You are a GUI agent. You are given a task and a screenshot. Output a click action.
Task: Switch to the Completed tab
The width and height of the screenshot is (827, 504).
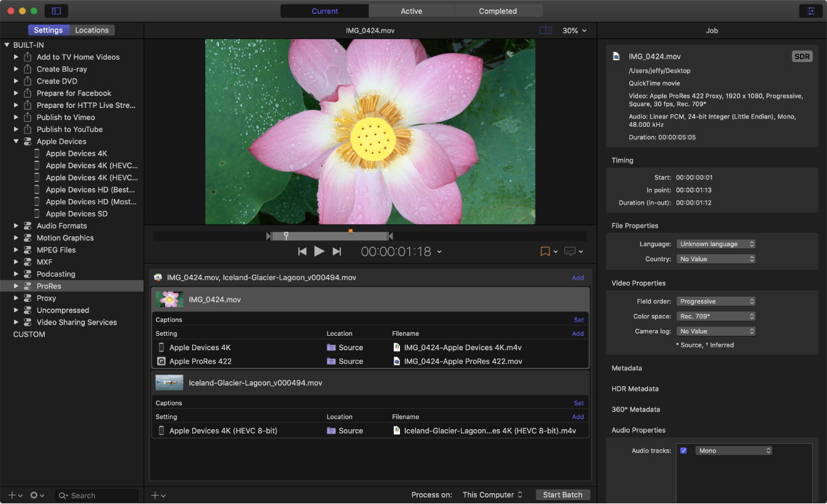[x=497, y=11]
